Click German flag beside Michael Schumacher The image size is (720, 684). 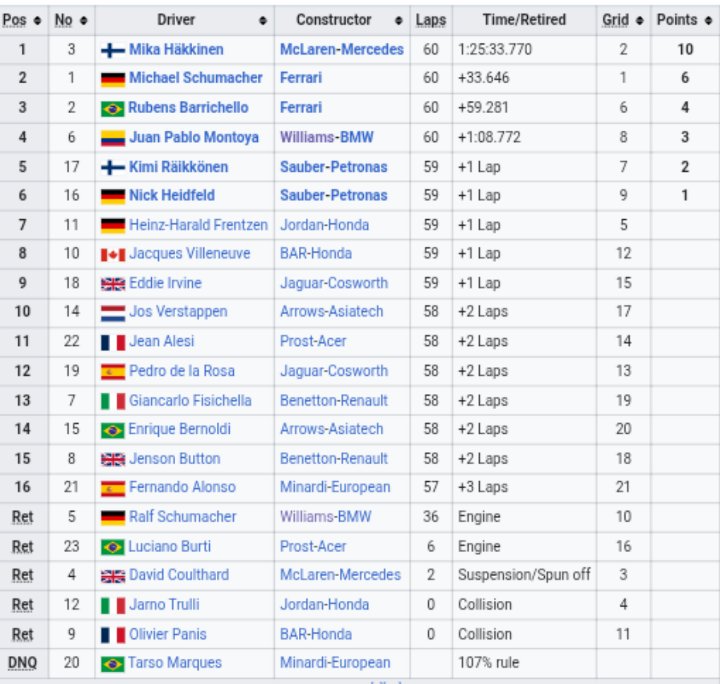113,79
